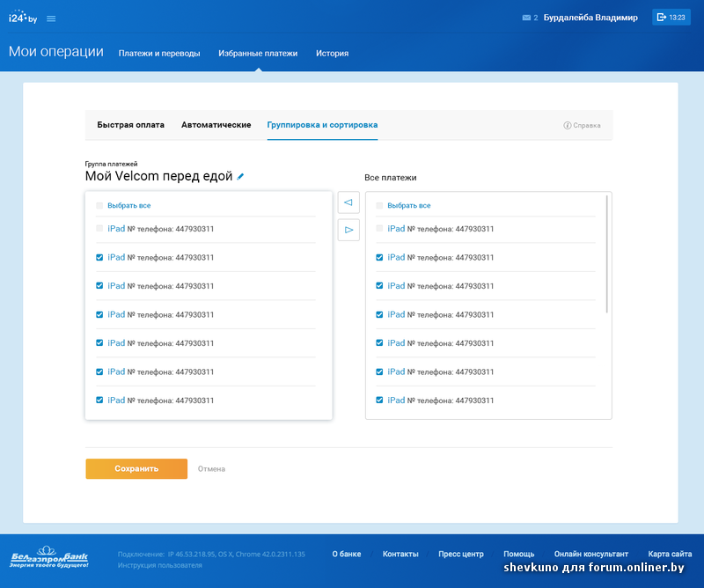Viewport: 704px width, 588px height.
Task: Click group title Мой Velcom перед едой
Action: click(159, 176)
